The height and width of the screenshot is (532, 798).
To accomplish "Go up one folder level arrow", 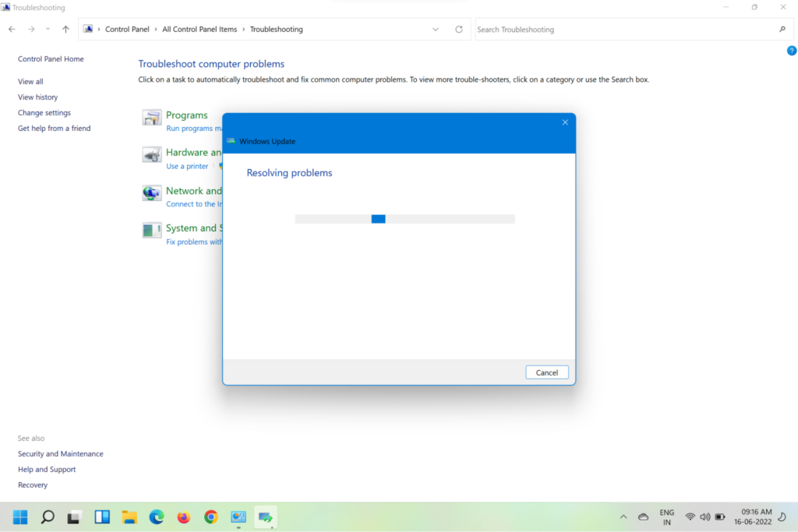I will pos(65,30).
